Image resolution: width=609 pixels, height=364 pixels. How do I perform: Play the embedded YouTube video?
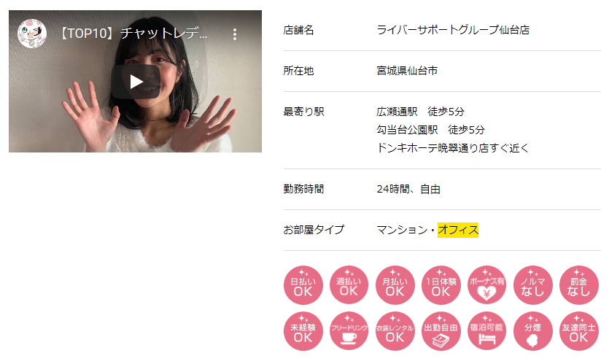(x=136, y=82)
